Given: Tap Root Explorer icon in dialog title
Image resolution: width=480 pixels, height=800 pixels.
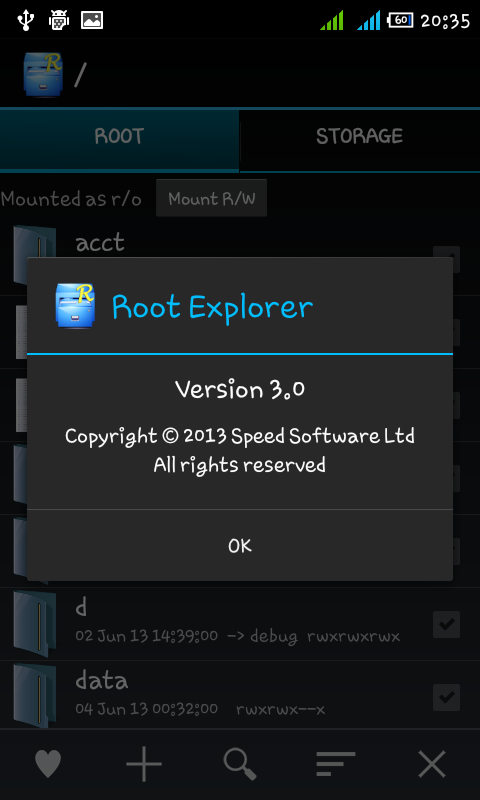Looking at the screenshot, I should pos(75,306).
